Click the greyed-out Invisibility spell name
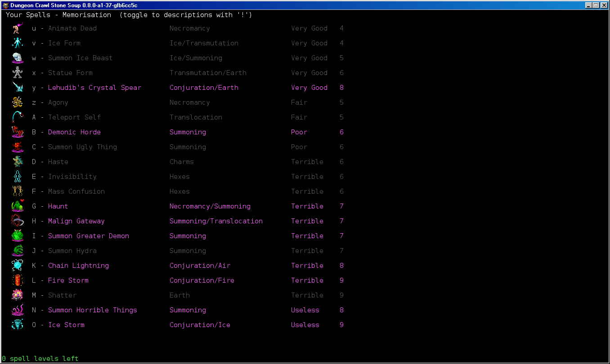 tap(72, 177)
